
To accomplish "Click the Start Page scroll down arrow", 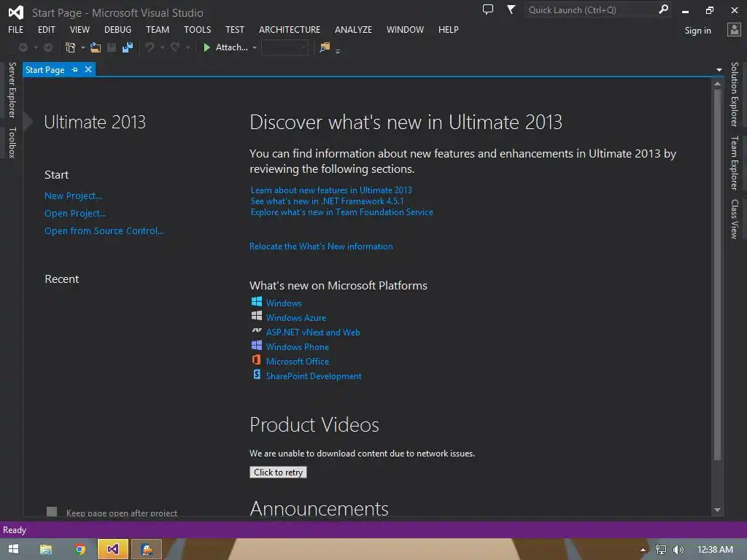I will (x=717, y=510).
